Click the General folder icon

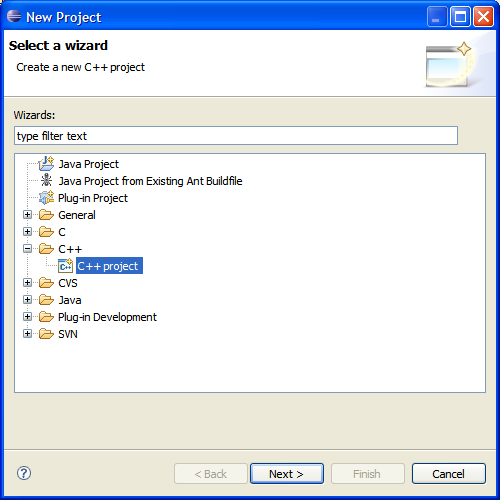click(x=46, y=215)
